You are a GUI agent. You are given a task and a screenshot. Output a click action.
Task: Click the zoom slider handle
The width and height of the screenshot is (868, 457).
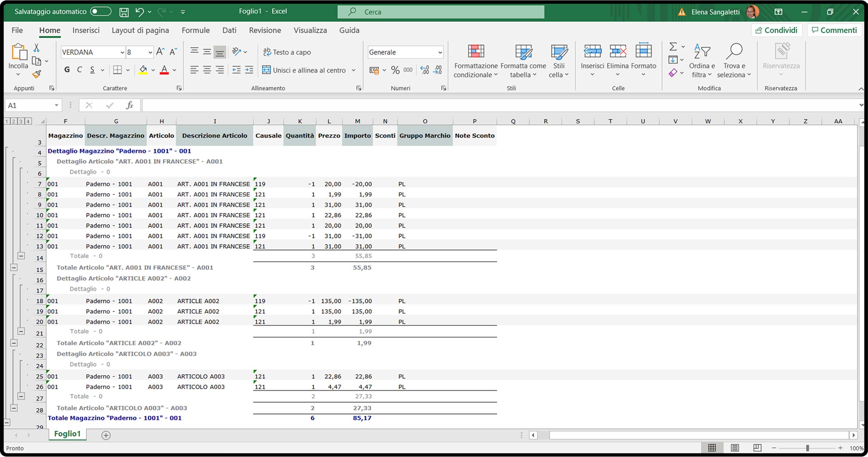807,448
